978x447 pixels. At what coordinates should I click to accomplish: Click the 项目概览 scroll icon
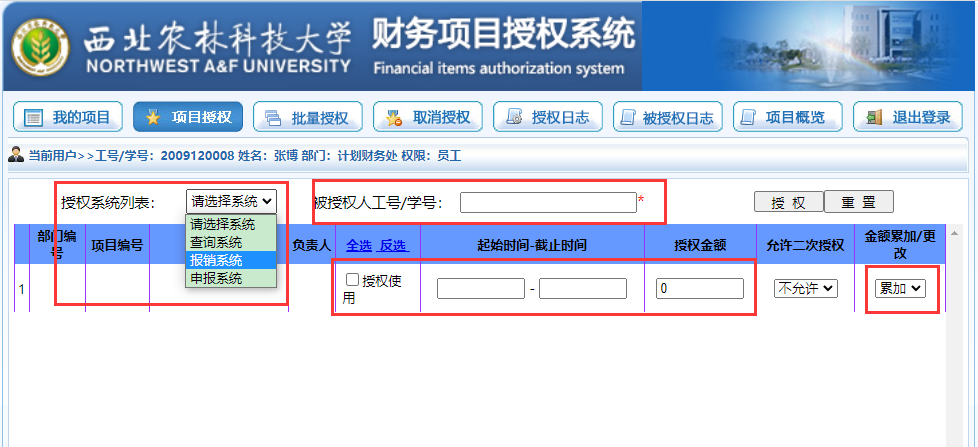click(749, 117)
